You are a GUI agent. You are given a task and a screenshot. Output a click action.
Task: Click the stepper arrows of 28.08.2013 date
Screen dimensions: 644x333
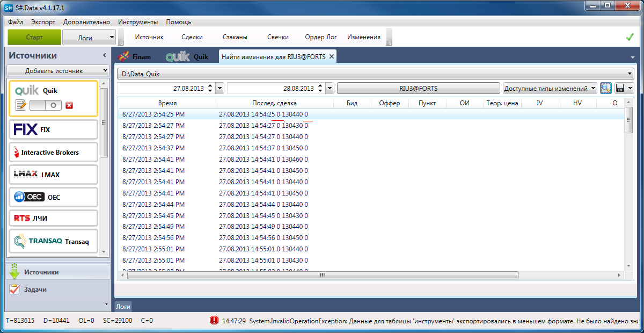tap(320, 88)
